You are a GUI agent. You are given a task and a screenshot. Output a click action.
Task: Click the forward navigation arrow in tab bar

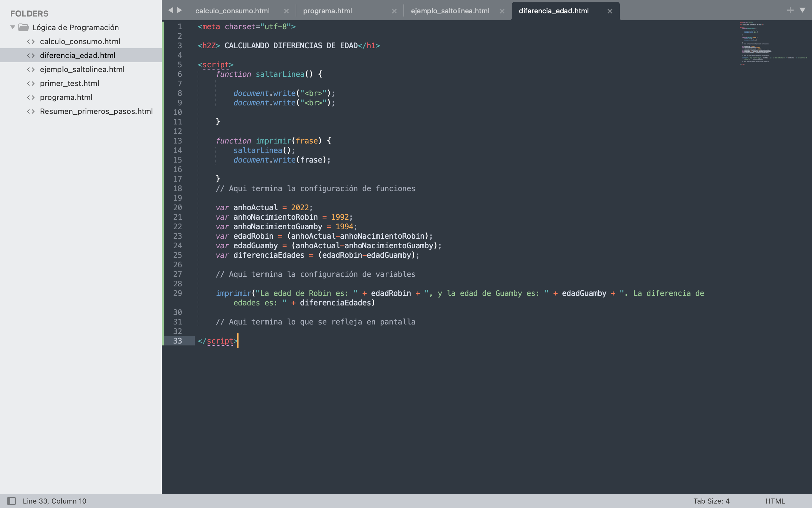[180, 10]
